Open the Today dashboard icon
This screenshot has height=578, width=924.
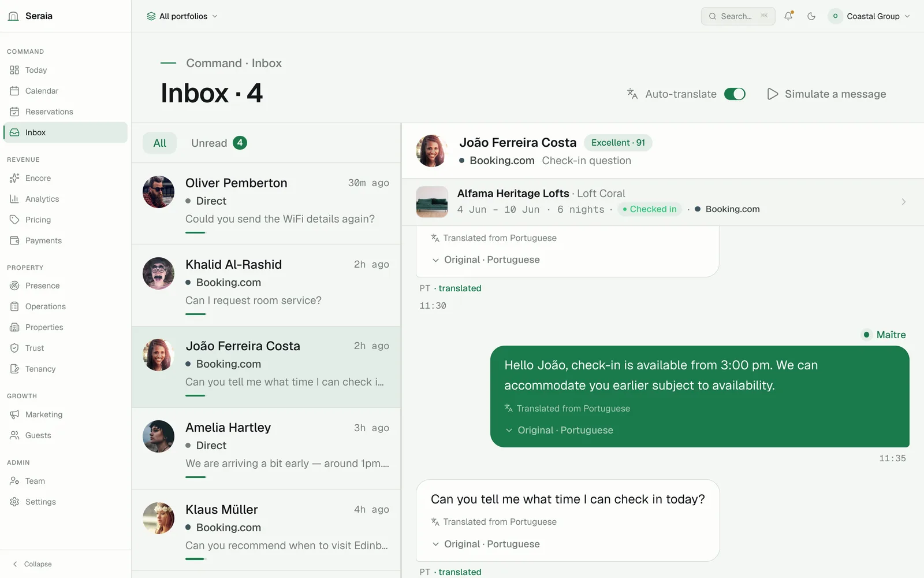pyautogui.click(x=14, y=70)
